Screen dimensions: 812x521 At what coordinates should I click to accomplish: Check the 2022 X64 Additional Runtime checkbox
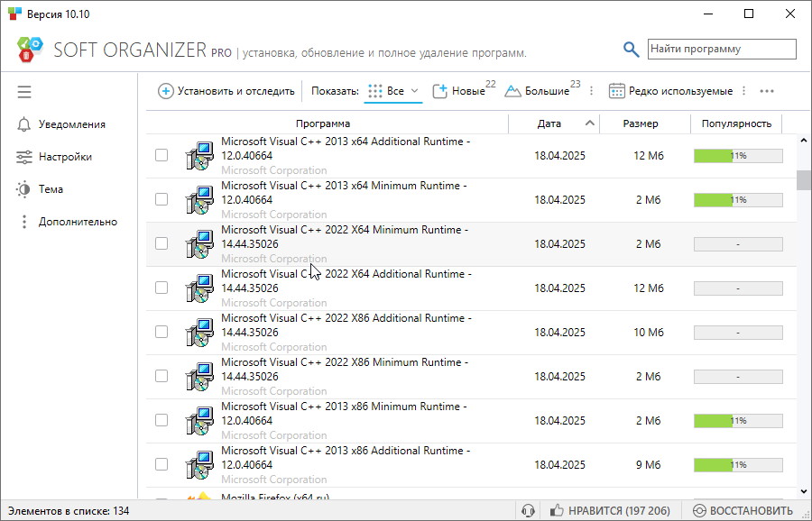pos(161,288)
